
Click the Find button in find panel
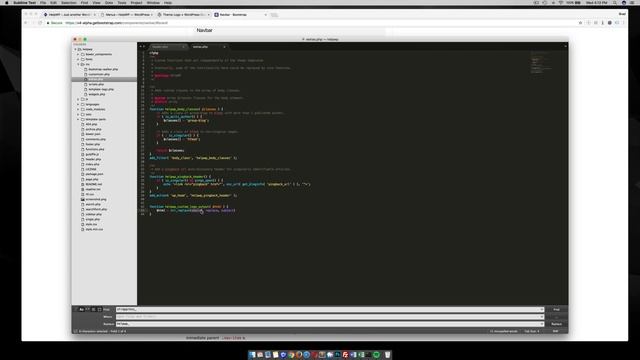click(556, 309)
